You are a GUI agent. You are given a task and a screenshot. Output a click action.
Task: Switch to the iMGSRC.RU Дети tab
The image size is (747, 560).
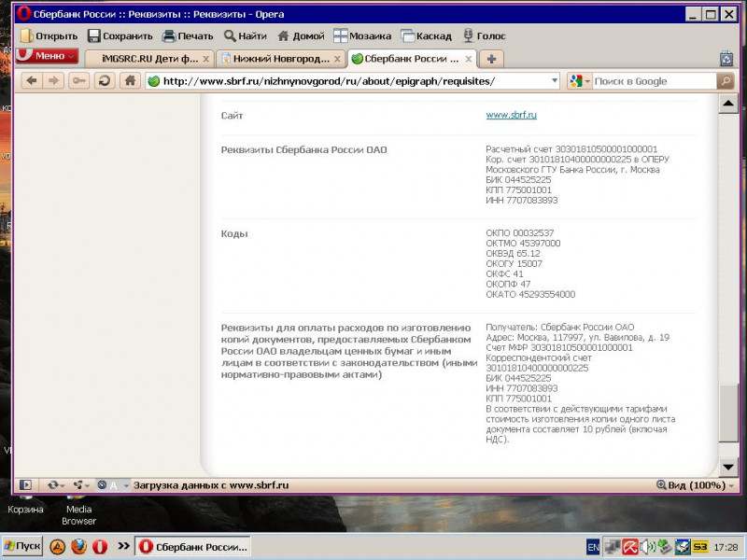click(149, 59)
